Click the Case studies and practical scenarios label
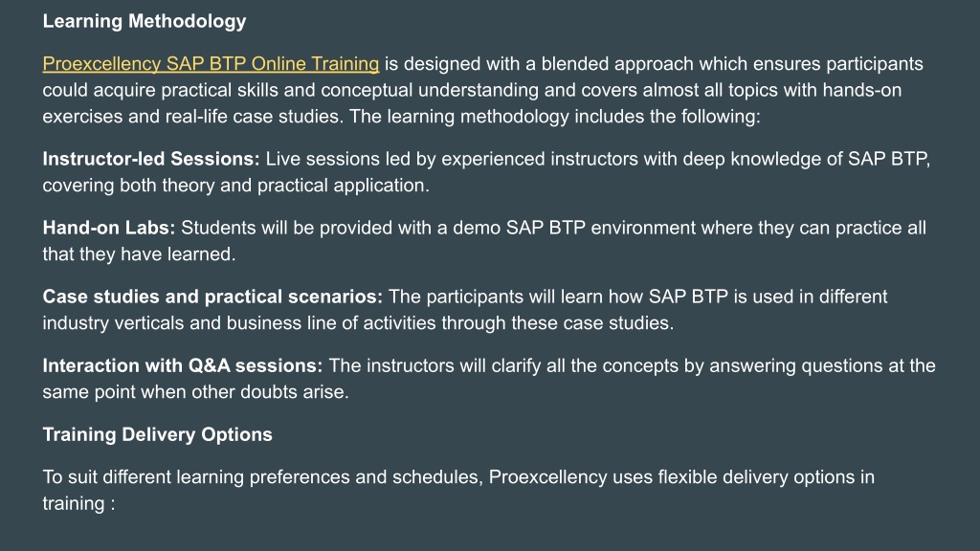 [x=212, y=297]
